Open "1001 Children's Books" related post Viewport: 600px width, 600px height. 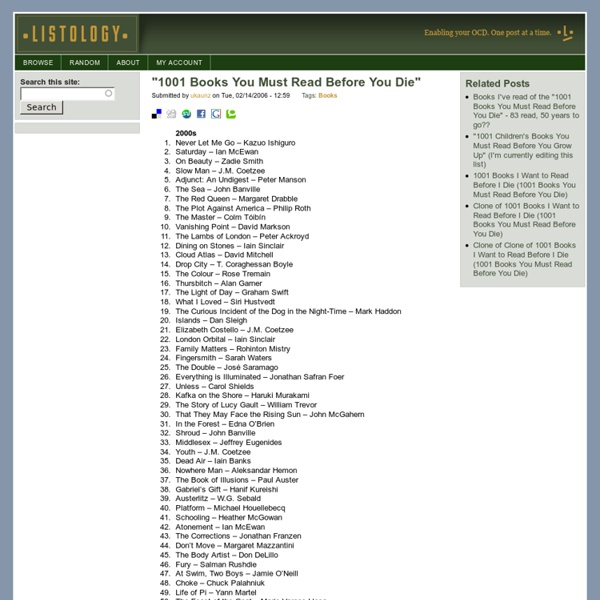524,147
